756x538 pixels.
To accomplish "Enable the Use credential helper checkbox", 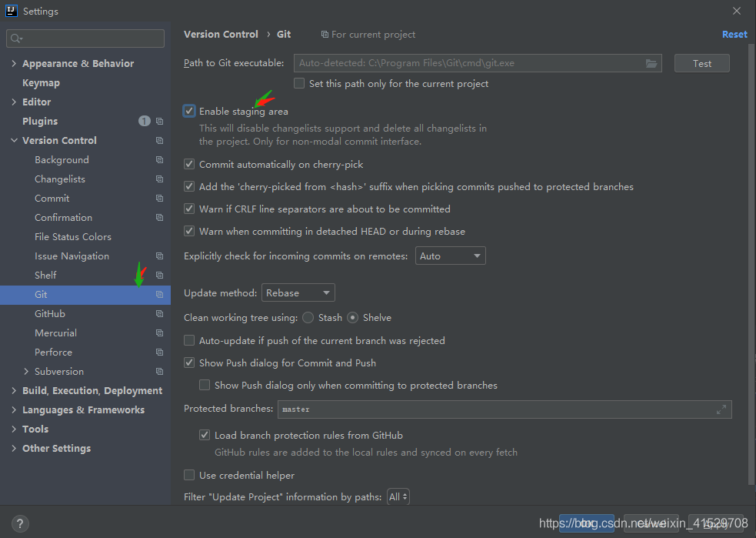I will click(189, 476).
